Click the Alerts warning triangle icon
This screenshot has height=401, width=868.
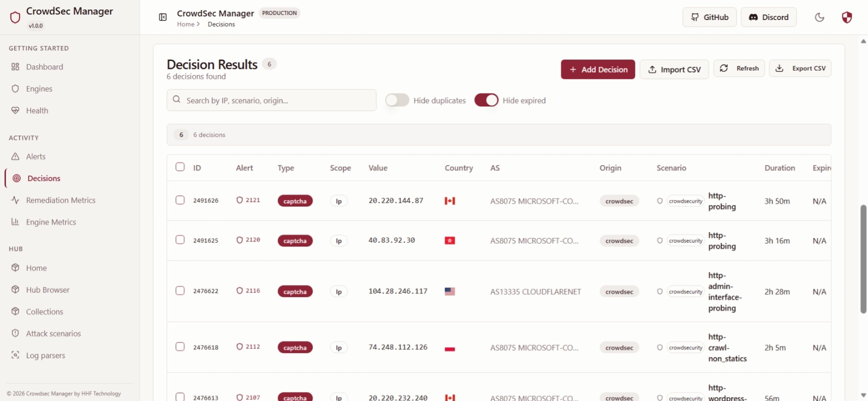16,156
